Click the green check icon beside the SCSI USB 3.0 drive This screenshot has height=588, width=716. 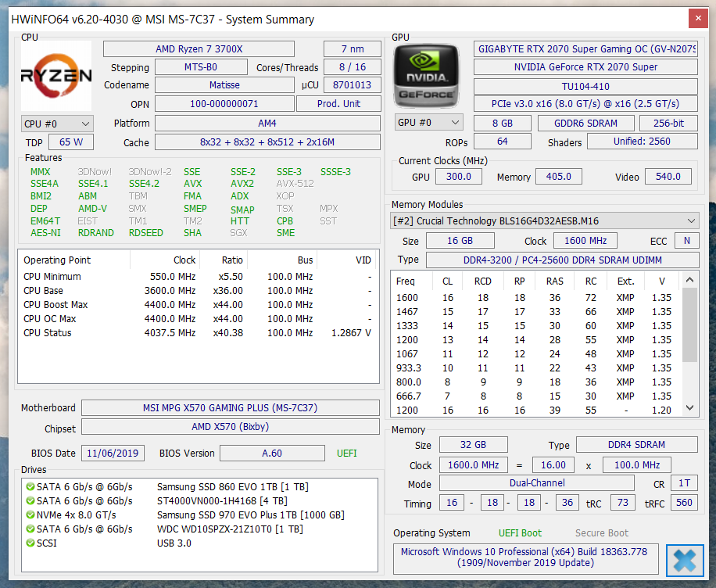[30, 543]
